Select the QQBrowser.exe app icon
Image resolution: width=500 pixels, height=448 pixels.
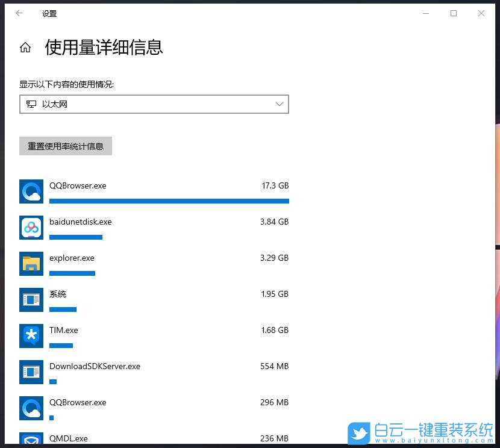tap(31, 191)
